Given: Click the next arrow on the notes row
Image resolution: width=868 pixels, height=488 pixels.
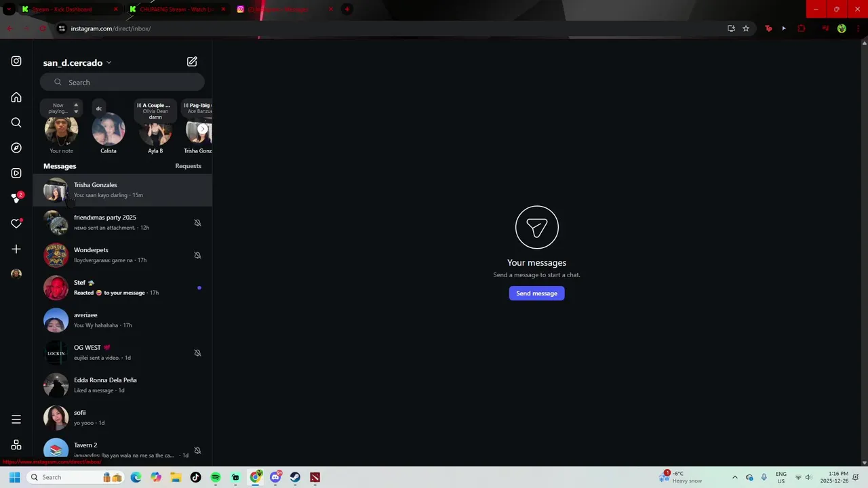Looking at the screenshot, I should click(202, 129).
